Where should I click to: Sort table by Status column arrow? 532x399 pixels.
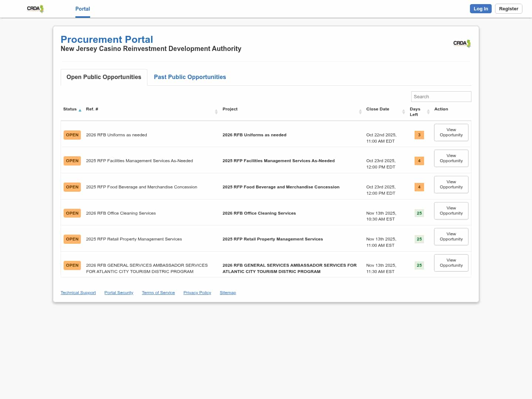pos(80,110)
